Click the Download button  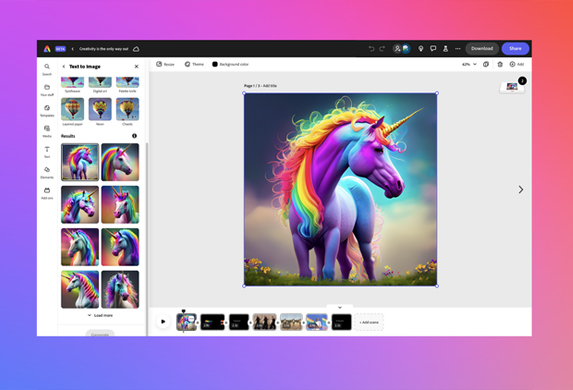[x=482, y=49]
